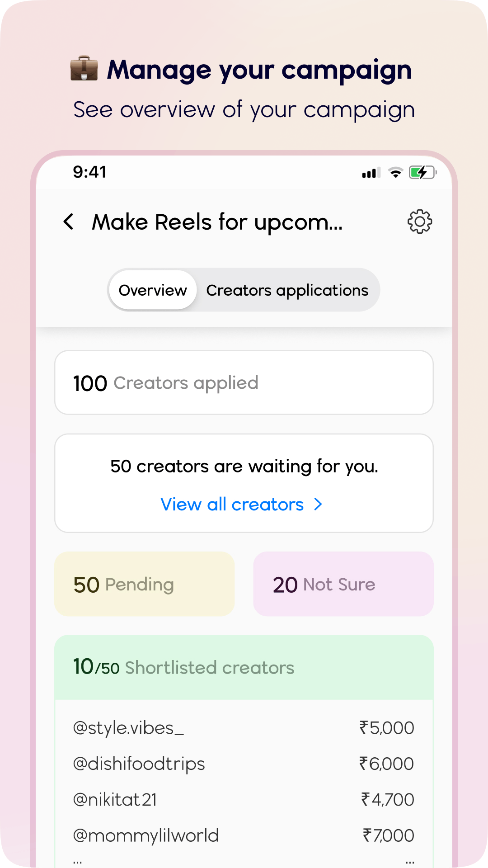Open campaign settings gear icon
488x868 pixels.
420,222
